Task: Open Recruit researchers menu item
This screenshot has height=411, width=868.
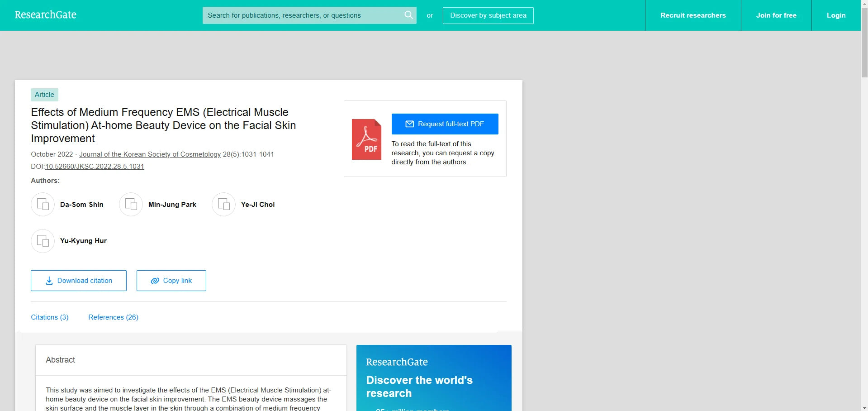Action: (x=693, y=15)
